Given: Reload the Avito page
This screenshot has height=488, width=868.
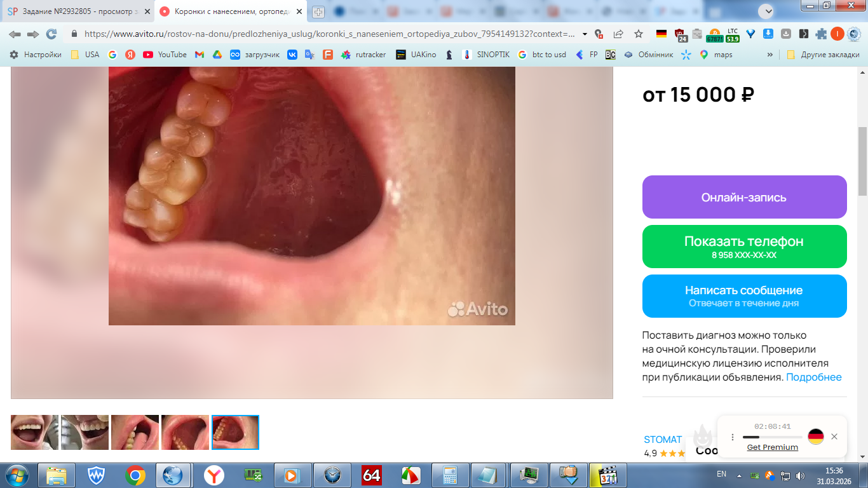Looking at the screenshot, I should 51,34.
